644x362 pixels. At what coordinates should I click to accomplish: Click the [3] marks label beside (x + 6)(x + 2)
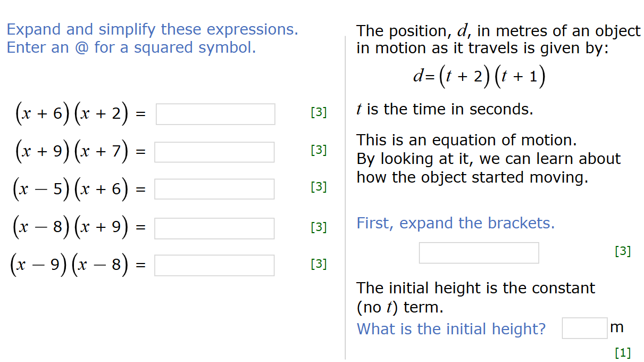[x=319, y=112]
